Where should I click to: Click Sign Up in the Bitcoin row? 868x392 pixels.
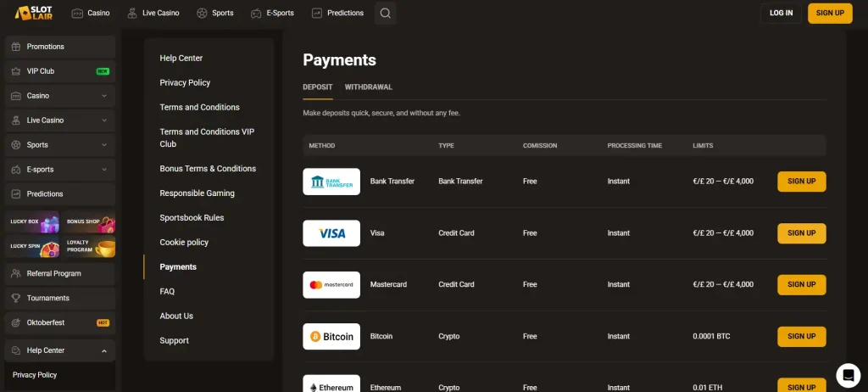click(802, 336)
